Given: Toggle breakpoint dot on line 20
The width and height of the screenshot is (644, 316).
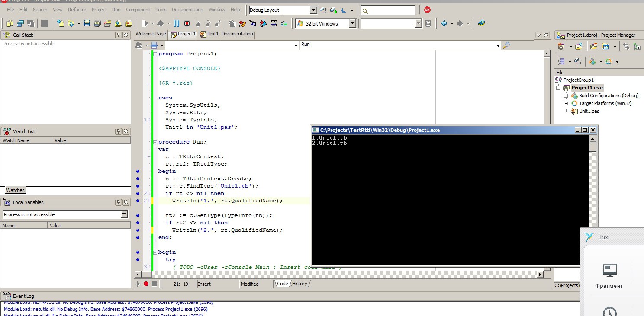Looking at the screenshot, I should point(138,193).
